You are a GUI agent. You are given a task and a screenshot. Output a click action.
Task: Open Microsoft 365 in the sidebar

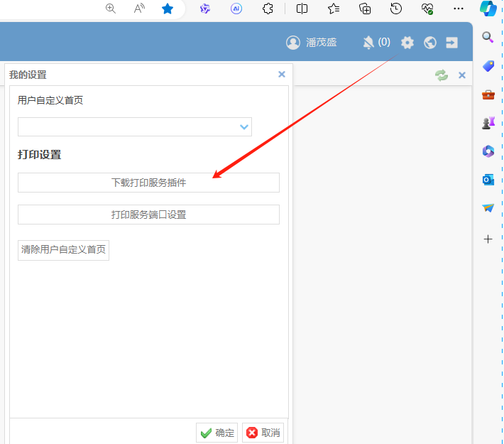(x=488, y=151)
